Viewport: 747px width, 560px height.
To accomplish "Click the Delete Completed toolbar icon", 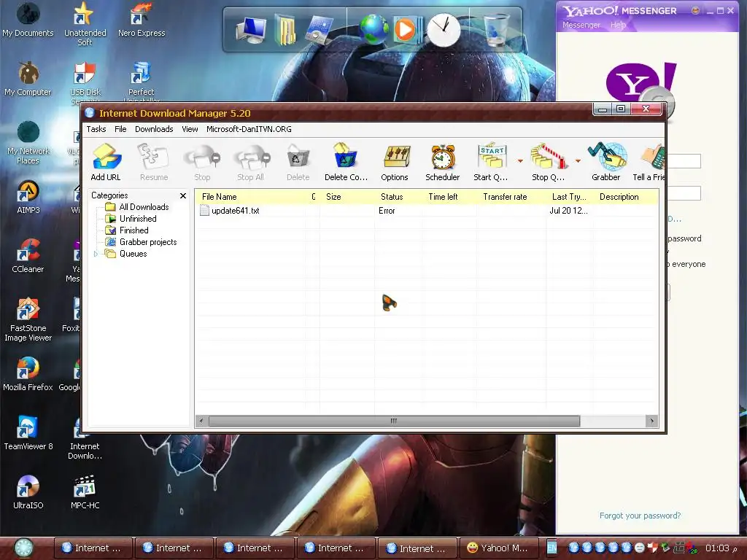I will point(346,162).
